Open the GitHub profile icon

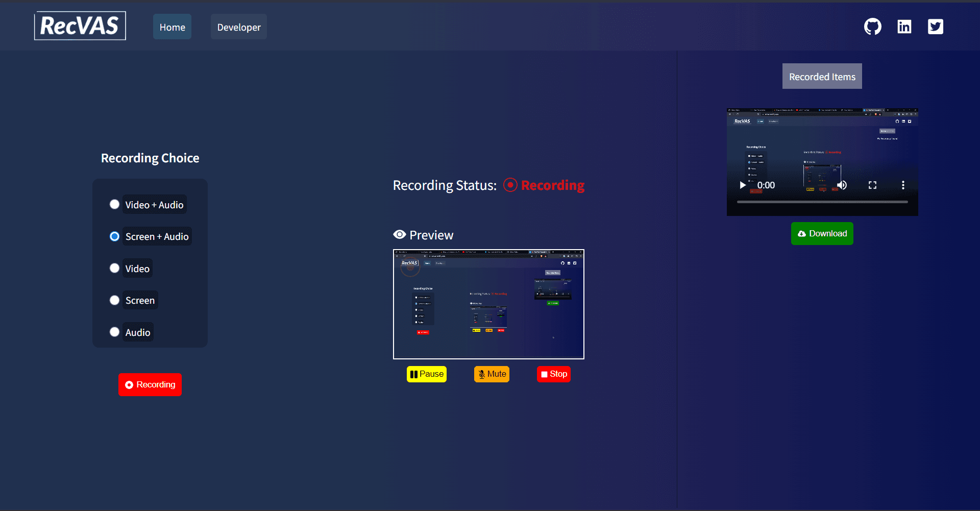pos(872,27)
